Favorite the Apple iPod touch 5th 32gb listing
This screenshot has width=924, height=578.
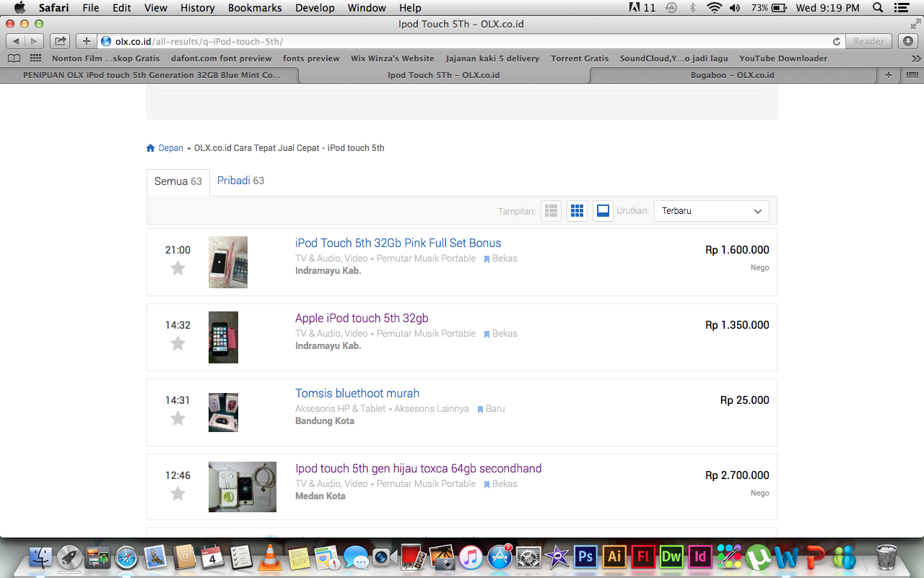tap(178, 344)
